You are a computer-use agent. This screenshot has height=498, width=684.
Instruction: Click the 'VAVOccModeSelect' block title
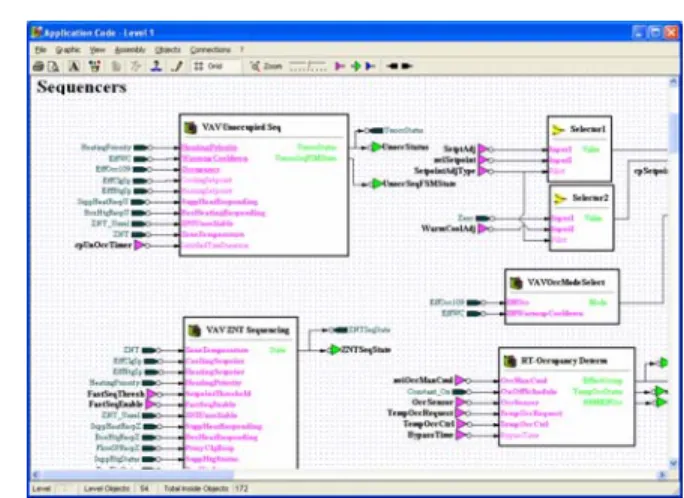566,283
